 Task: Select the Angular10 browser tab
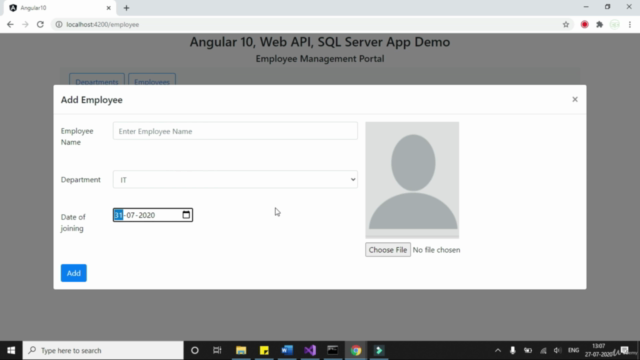pyautogui.click(x=59, y=8)
